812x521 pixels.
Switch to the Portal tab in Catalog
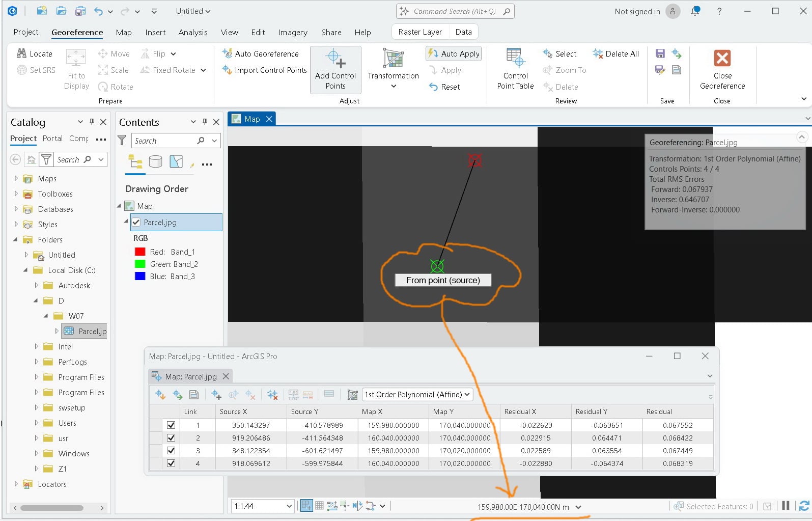click(x=52, y=138)
